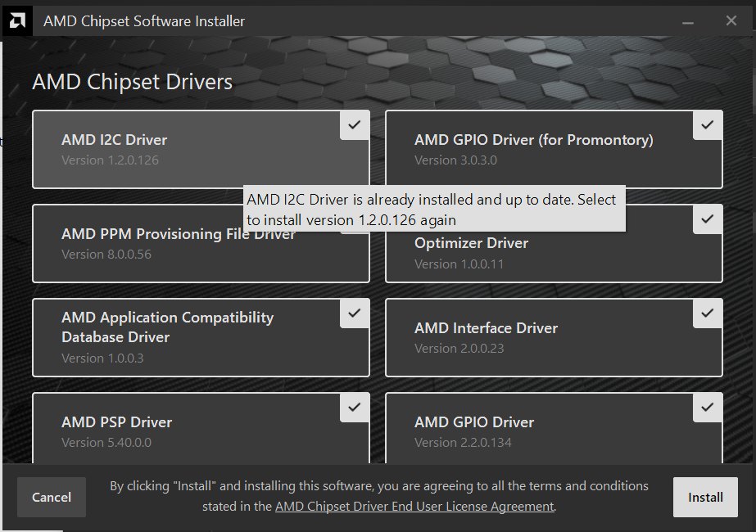Click Version 1.2.0.126 text under I2C Driver
The height and width of the screenshot is (532, 756).
tap(110, 160)
